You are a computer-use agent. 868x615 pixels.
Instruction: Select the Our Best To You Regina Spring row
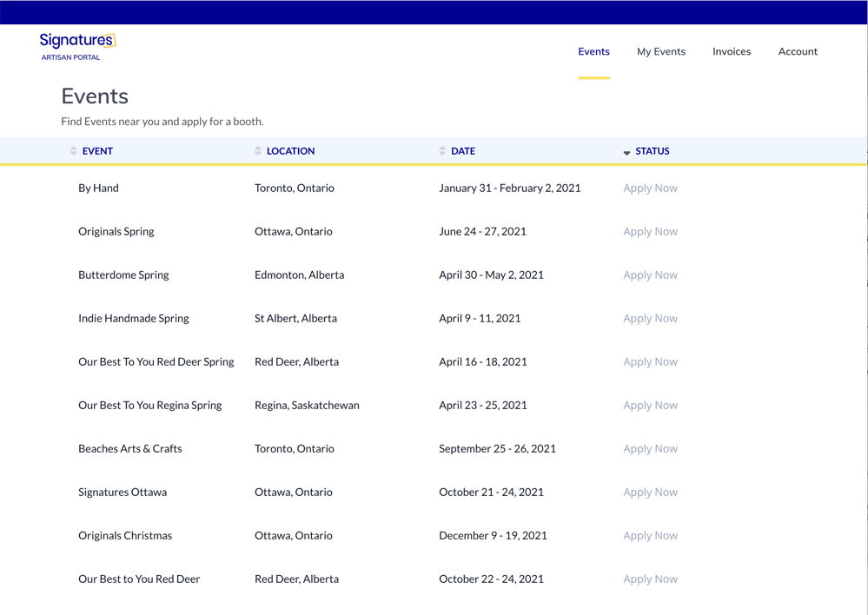149,405
